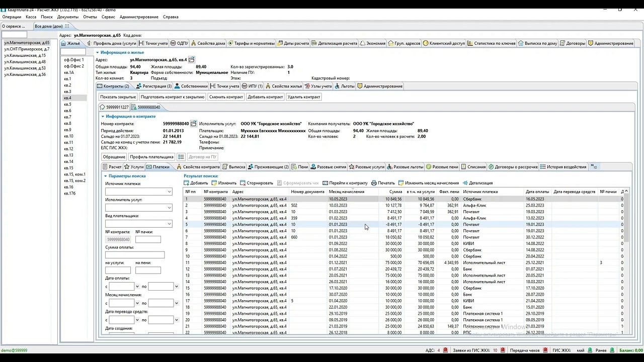Viewport: 644px width, 362px height.
Task: Click the folder icon beside contract number 59999988040
Action: (x=193, y=124)
